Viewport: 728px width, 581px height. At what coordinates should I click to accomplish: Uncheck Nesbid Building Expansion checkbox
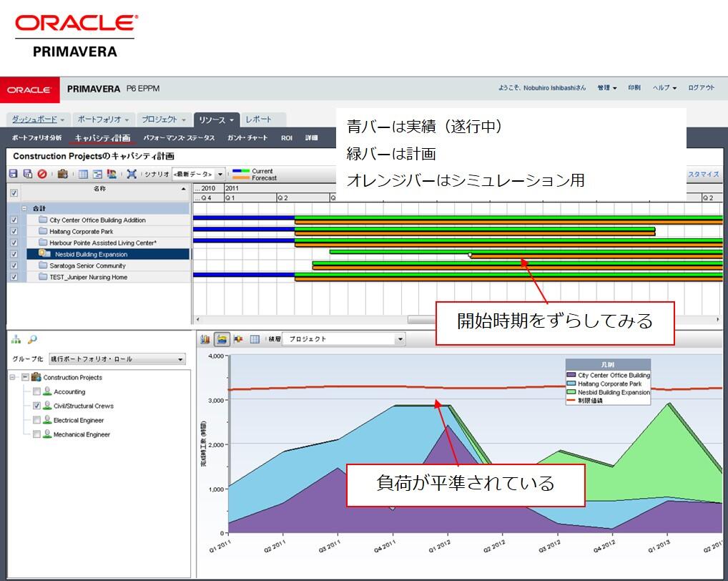click(14, 255)
